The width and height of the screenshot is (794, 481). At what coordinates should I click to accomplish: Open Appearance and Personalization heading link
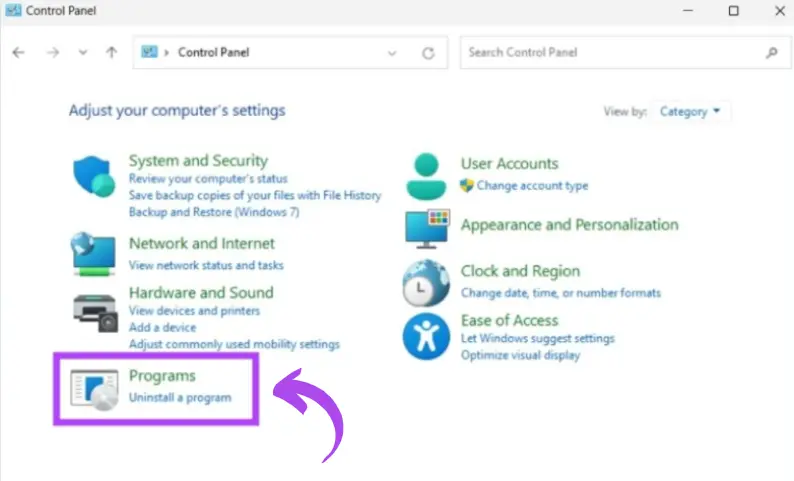coord(569,225)
